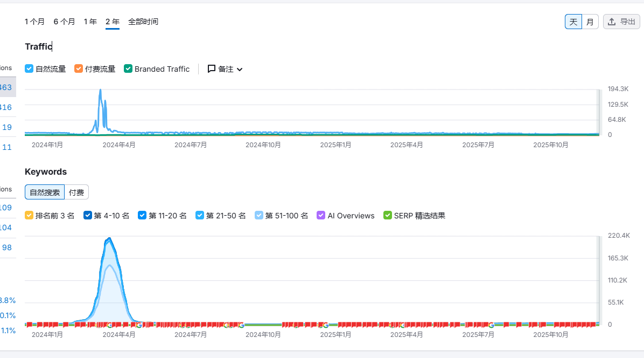This screenshot has width=644, height=358.
Task: Toggle 第 51-100 名 checkbox
Action: [259, 216]
